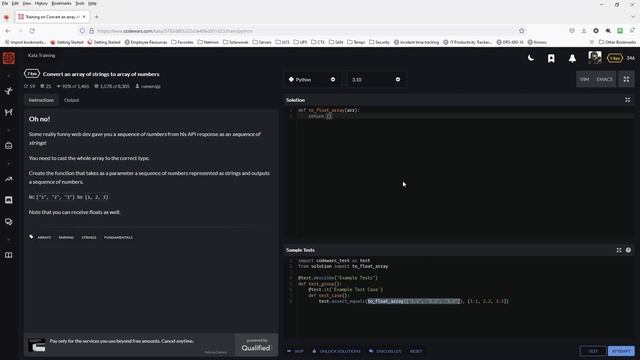Expand the Sample Tests panel
Screen dimensions: 640x360
point(619,250)
